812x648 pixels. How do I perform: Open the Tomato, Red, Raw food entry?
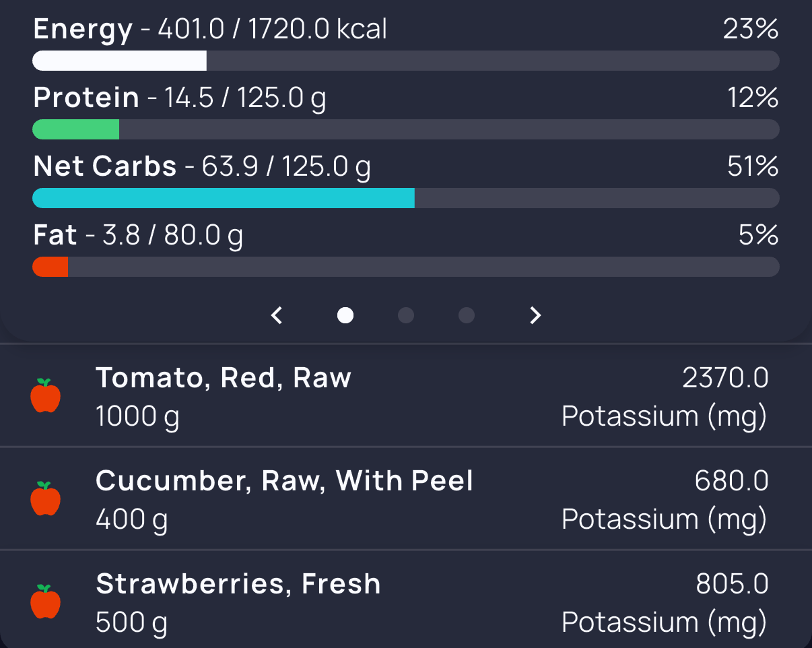[406, 395]
